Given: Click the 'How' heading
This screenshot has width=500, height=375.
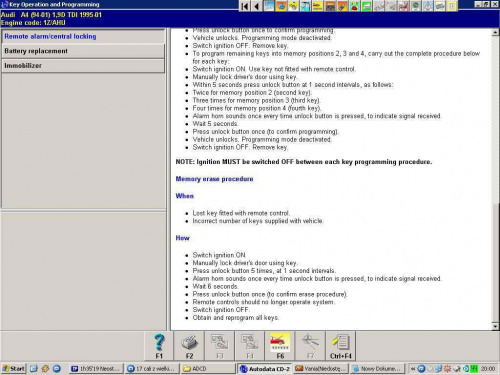Looking at the screenshot, I should pyautogui.click(x=182, y=238).
